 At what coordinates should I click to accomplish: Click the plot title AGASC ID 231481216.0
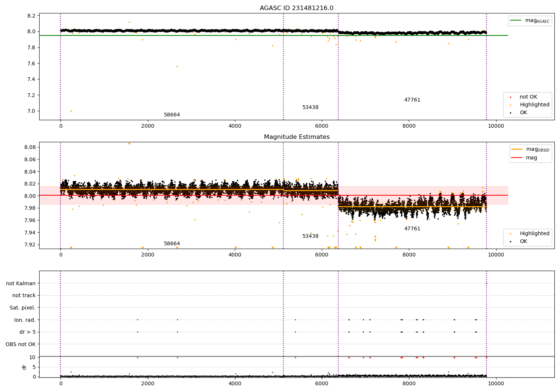[296, 8]
